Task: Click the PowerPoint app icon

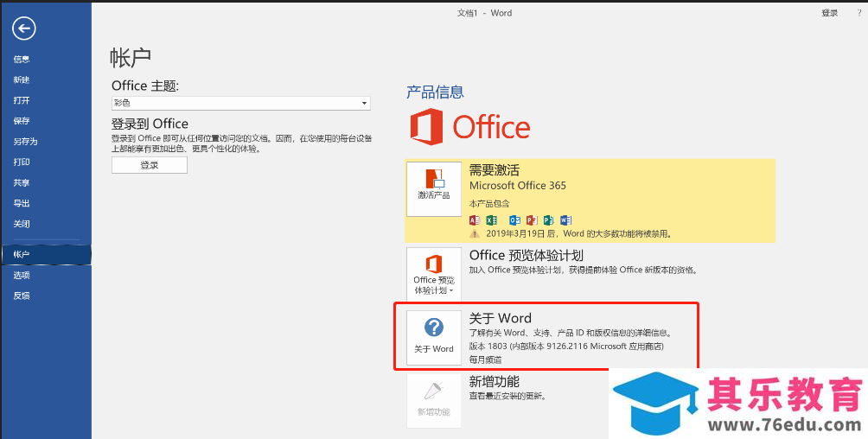Action: pyautogui.click(x=532, y=220)
